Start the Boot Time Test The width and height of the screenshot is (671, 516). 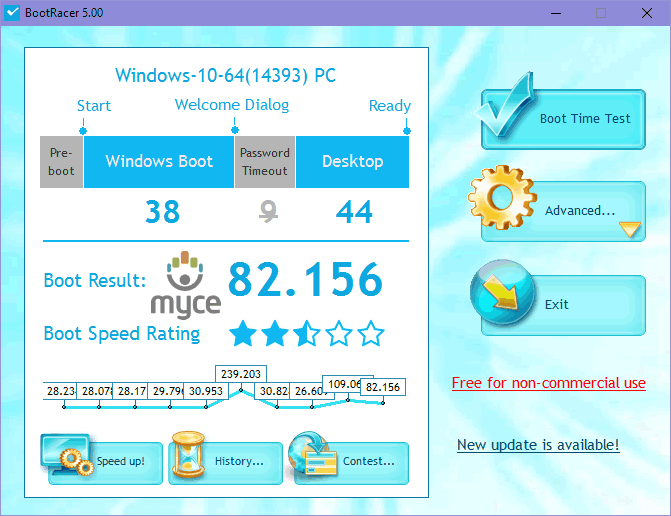(x=563, y=119)
